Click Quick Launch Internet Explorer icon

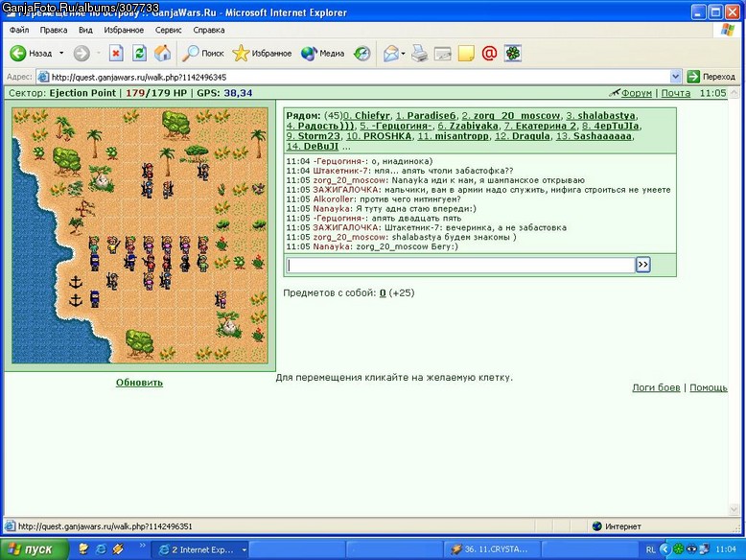[101, 549]
